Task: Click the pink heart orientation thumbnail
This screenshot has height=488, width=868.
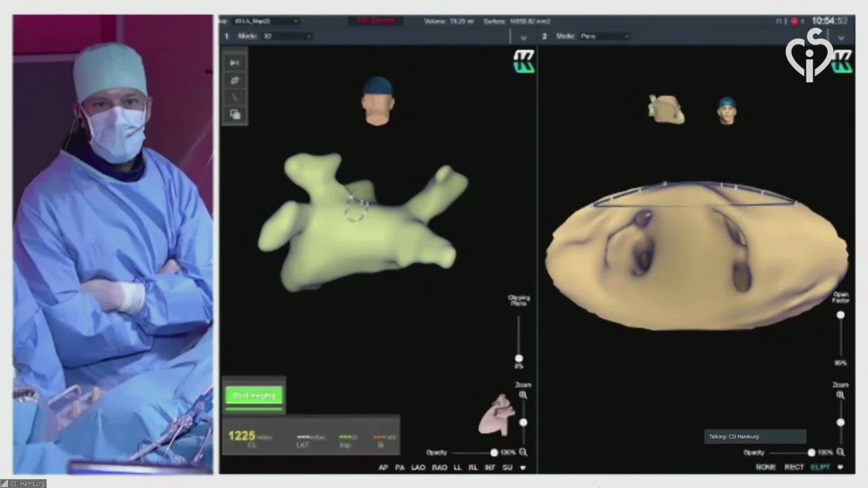Action: tap(496, 415)
